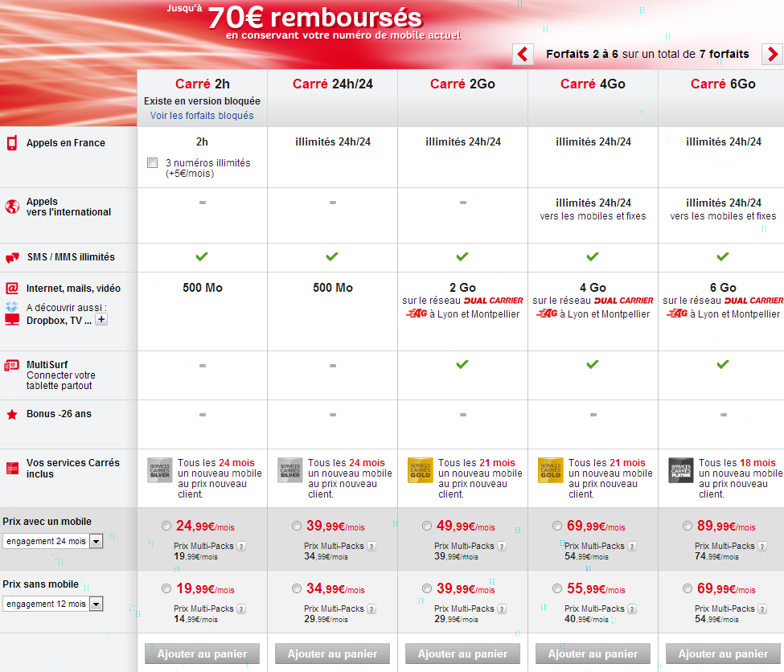Click the next plans right arrow
The height and width of the screenshot is (672, 784).
[772, 55]
